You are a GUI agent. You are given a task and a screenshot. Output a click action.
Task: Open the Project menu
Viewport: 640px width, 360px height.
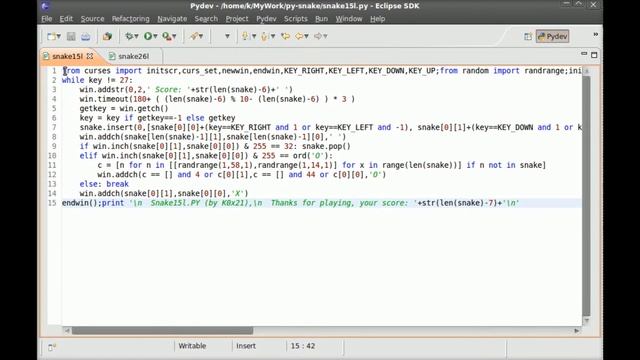point(237,19)
